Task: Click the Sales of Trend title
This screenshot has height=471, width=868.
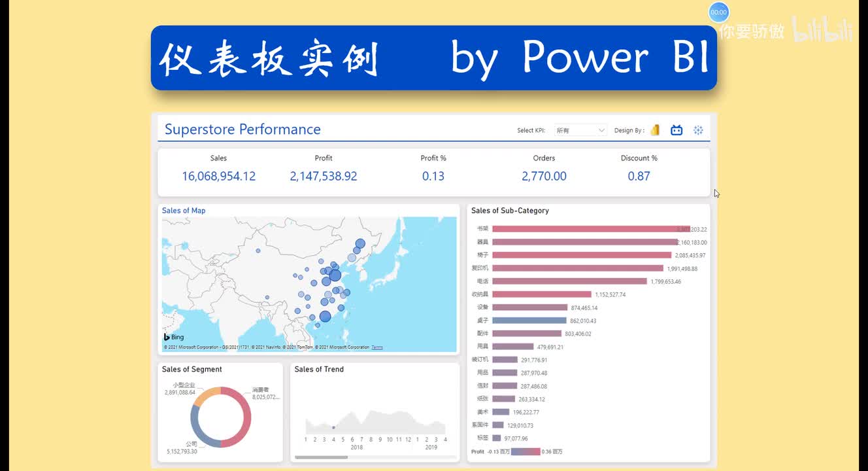Action: tap(319, 370)
